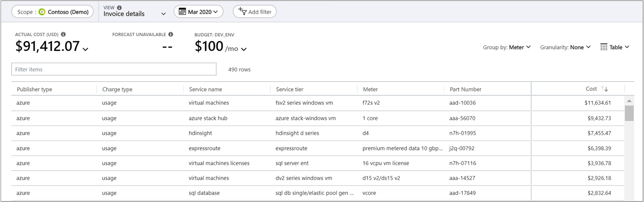Click the table's vertical scrollbar thumb
Screen dimensions: 644x202
(x=629, y=113)
